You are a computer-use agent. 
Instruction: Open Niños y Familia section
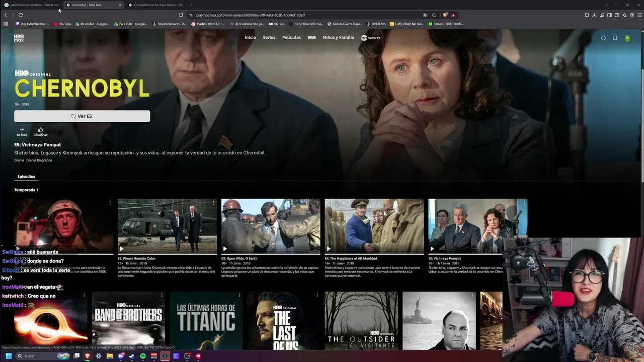point(339,38)
